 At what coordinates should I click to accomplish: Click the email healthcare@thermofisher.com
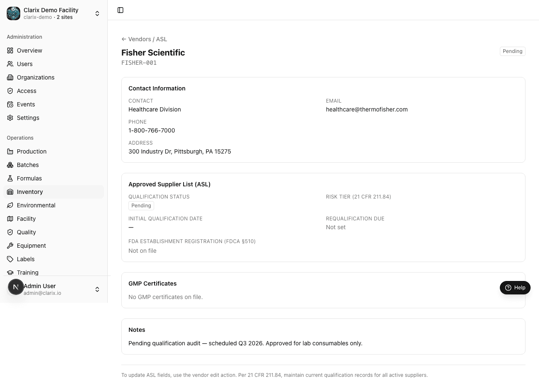(x=367, y=109)
